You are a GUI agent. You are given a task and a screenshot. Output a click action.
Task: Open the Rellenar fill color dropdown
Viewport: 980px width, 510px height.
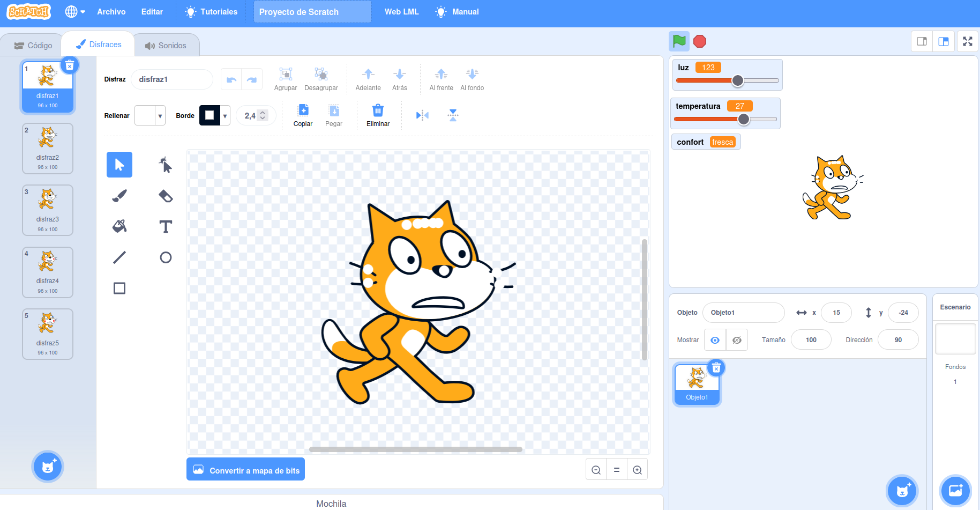[x=149, y=115]
